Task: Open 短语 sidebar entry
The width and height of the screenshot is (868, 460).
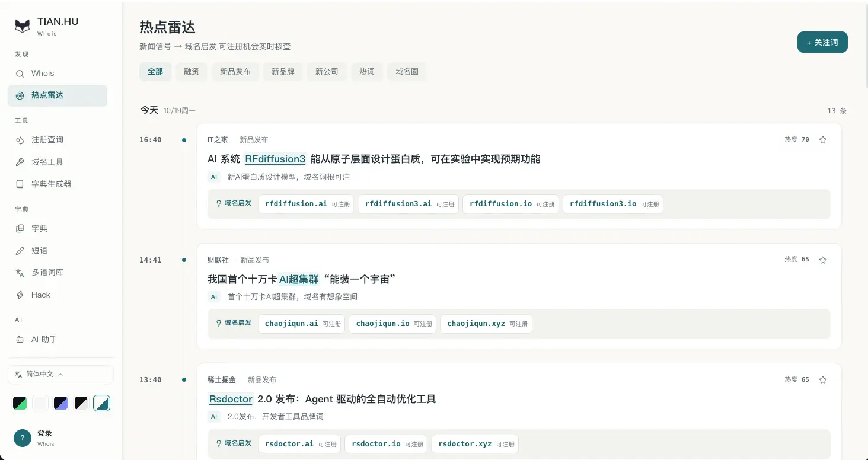Action: click(58, 251)
